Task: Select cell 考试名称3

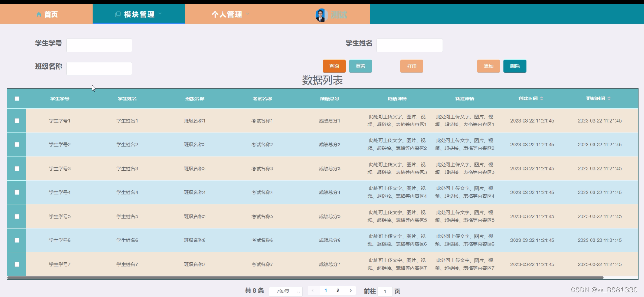Action: click(x=262, y=169)
